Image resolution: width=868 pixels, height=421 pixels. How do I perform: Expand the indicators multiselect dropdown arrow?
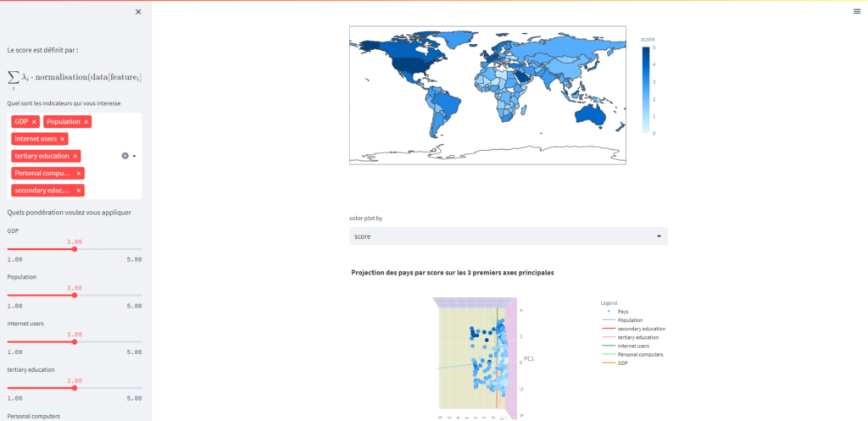[x=134, y=156]
